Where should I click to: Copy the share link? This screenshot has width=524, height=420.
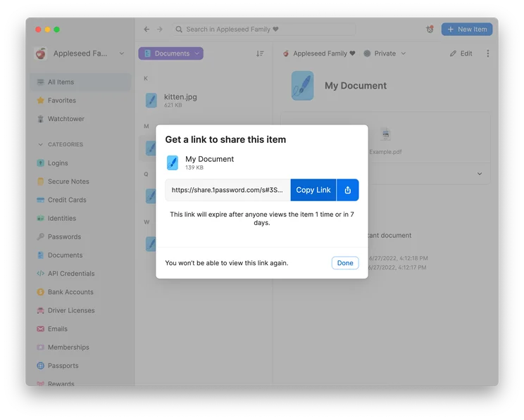click(x=313, y=190)
